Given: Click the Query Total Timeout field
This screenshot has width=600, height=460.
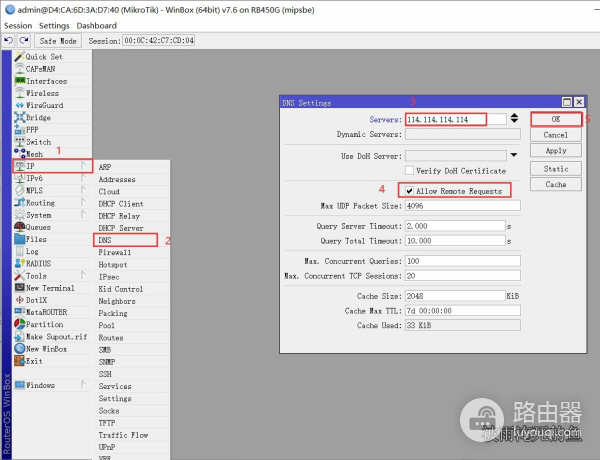Looking at the screenshot, I should [x=455, y=241].
